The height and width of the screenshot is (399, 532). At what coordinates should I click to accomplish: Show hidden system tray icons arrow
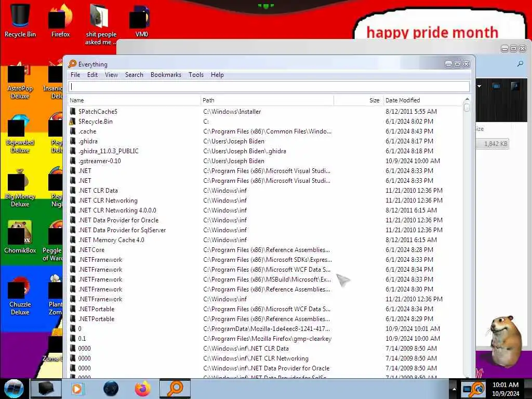pos(454,389)
